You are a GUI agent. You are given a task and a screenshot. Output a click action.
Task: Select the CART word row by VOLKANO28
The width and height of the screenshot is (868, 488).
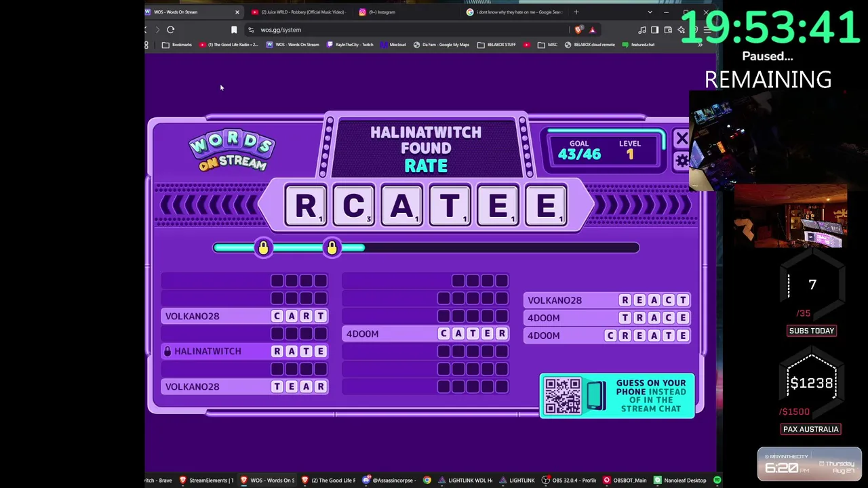click(245, 316)
